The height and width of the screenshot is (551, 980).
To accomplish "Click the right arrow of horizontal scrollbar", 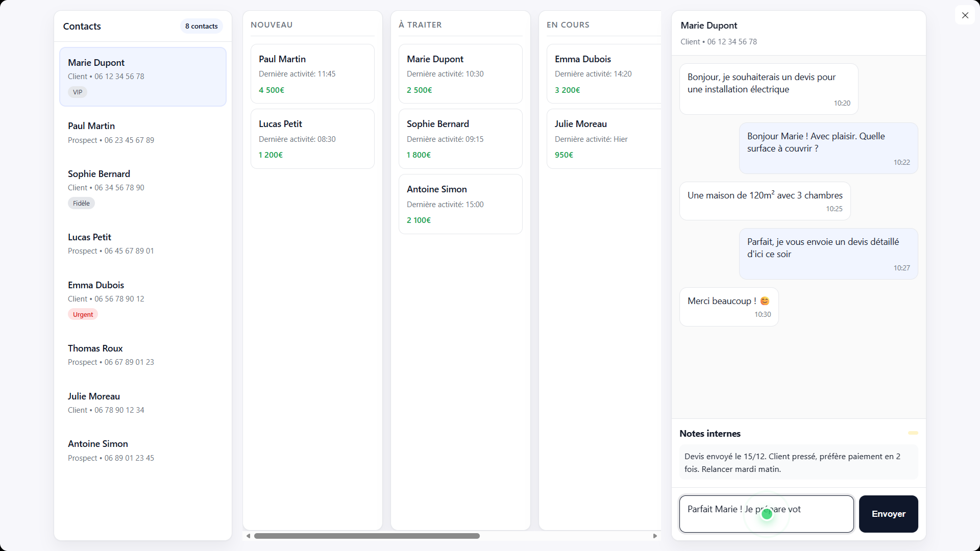I will [x=655, y=536].
